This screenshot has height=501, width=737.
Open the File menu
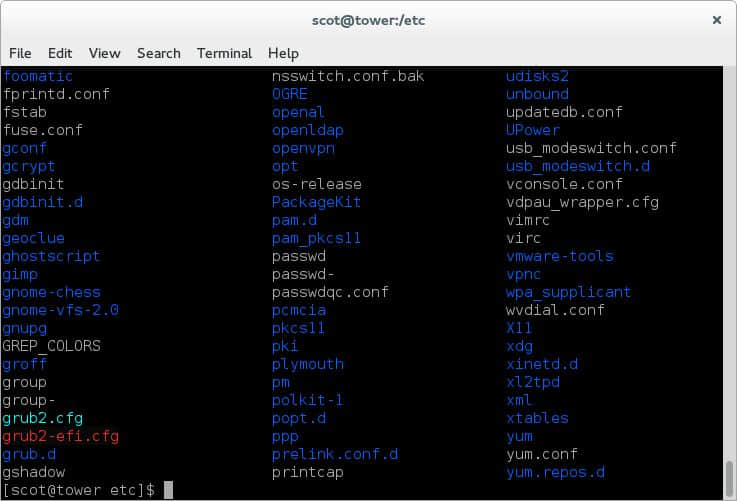(x=20, y=53)
